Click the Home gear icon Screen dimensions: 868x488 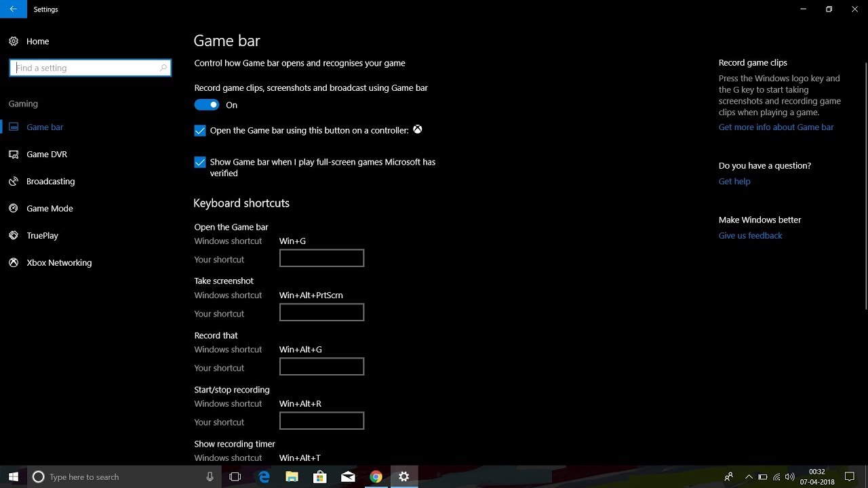[x=14, y=41]
